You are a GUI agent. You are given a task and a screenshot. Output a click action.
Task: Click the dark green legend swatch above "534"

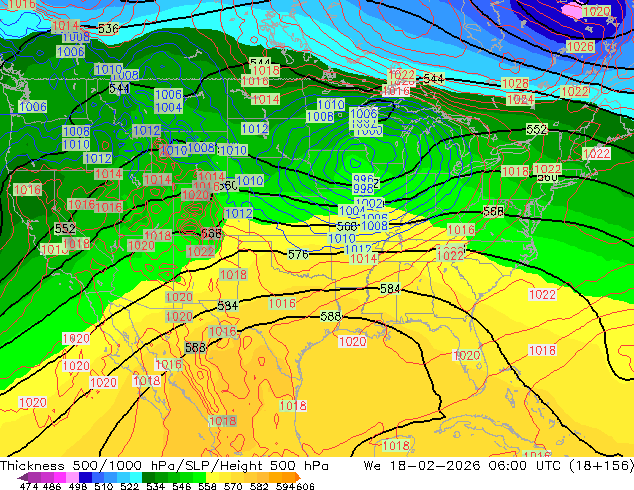point(148,477)
